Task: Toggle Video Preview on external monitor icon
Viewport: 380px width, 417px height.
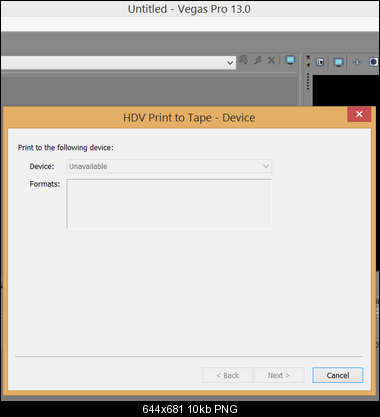Action: coord(338,62)
